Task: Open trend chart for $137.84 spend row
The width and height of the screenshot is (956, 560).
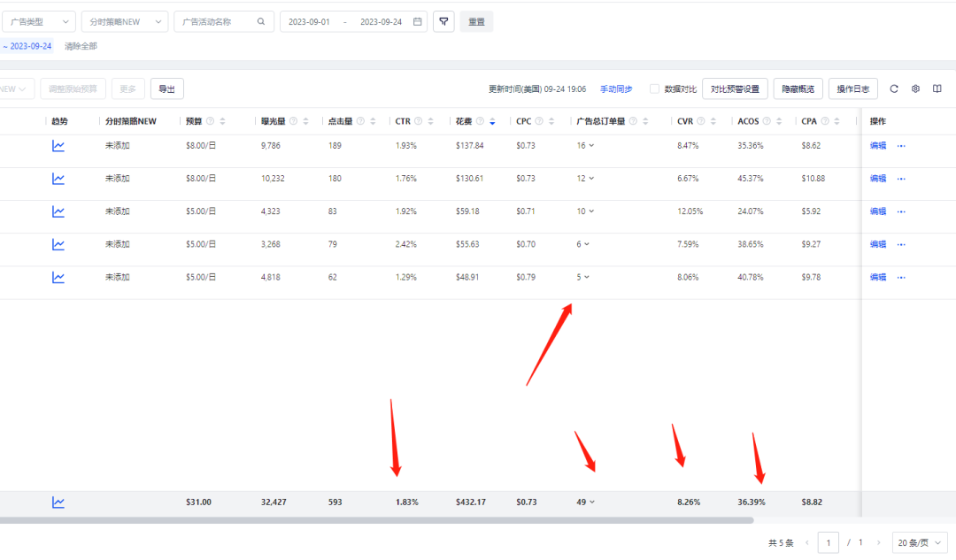Action: pyautogui.click(x=58, y=146)
